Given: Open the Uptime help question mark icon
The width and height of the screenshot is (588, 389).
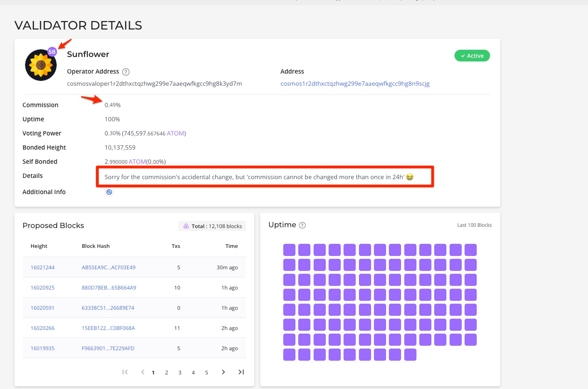Looking at the screenshot, I should coord(302,225).
